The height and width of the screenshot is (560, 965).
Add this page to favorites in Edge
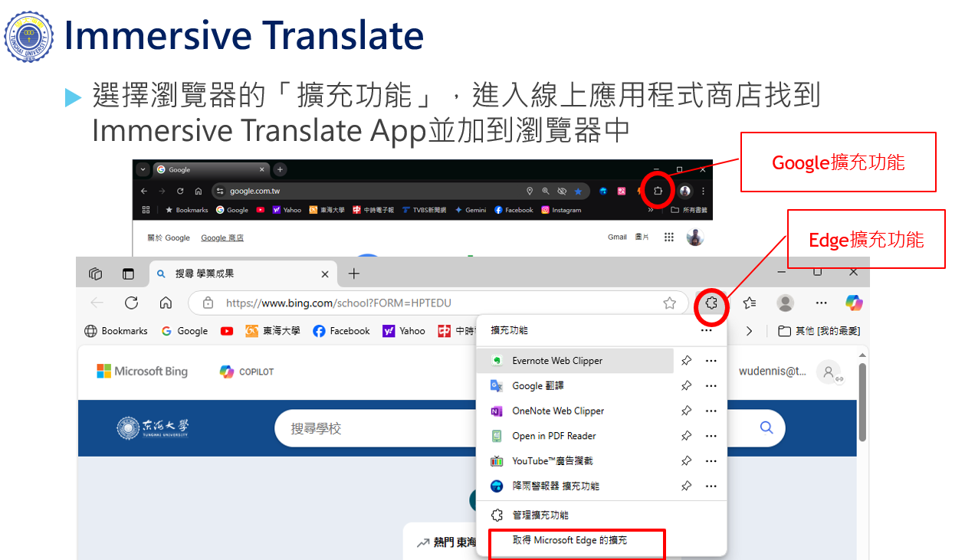click(669, 303)
